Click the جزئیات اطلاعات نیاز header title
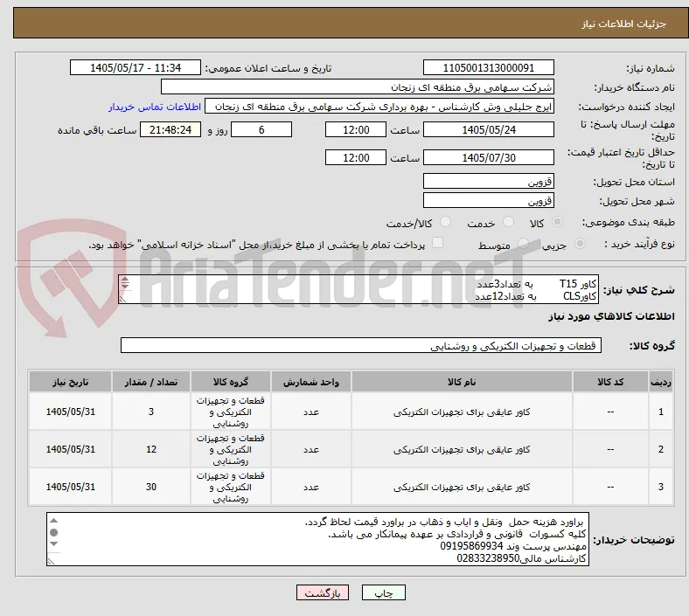This screenshot has height=616, width=689. (624, 24)
